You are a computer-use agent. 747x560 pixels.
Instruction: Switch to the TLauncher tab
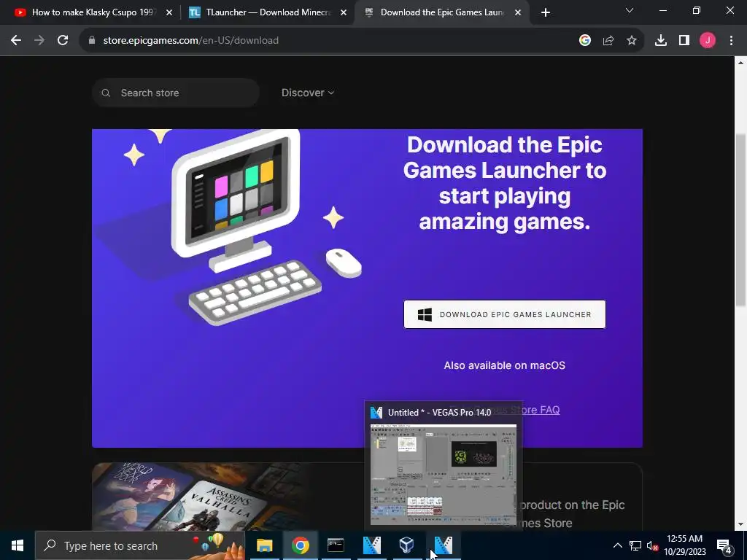(x=268, y=12)
